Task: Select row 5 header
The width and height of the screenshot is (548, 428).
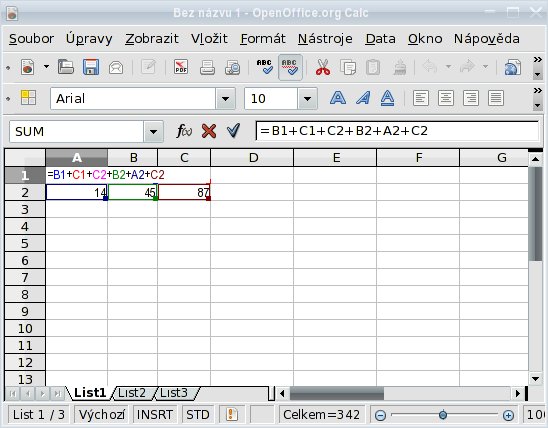Action: click(25, 244)
